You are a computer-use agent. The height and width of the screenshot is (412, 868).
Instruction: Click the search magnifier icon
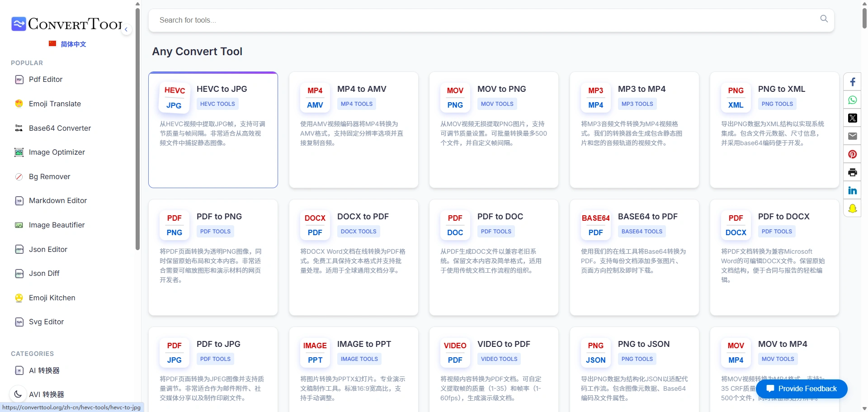pyautogui.click(x=824, y=19)
